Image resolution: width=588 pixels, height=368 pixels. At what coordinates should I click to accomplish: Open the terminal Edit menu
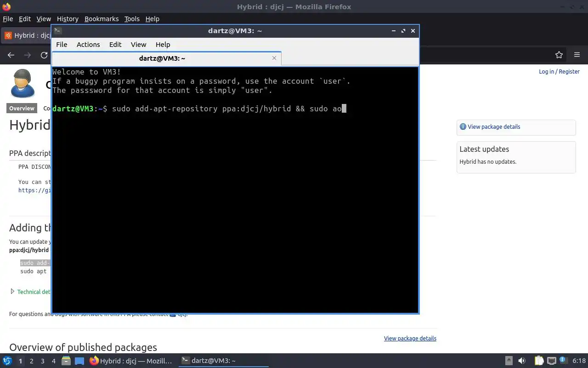[115, 45]
